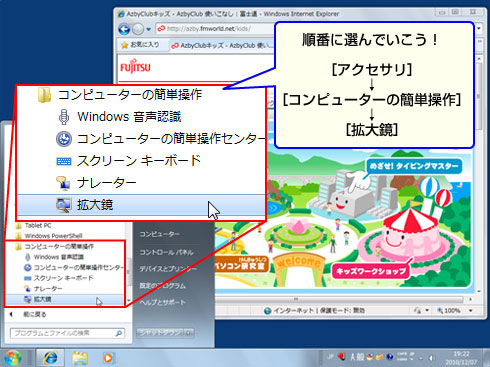Viewport: 490px width, 367px height.
Task: Open the お気に入り favorites button
Action: point(140,45)
